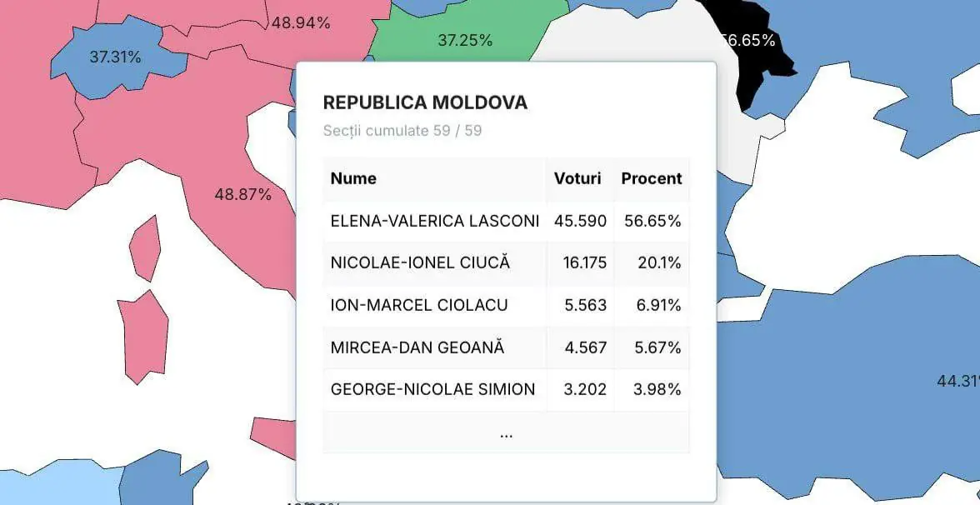Click the Procent column header
The image size is (980, 505).
tap(652, 178)
